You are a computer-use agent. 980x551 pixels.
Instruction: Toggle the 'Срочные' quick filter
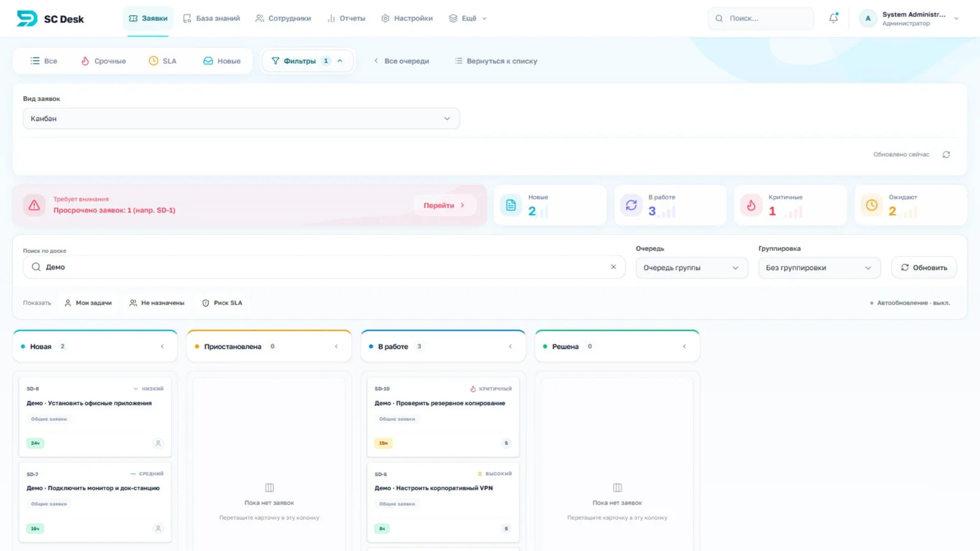[104, 61]
